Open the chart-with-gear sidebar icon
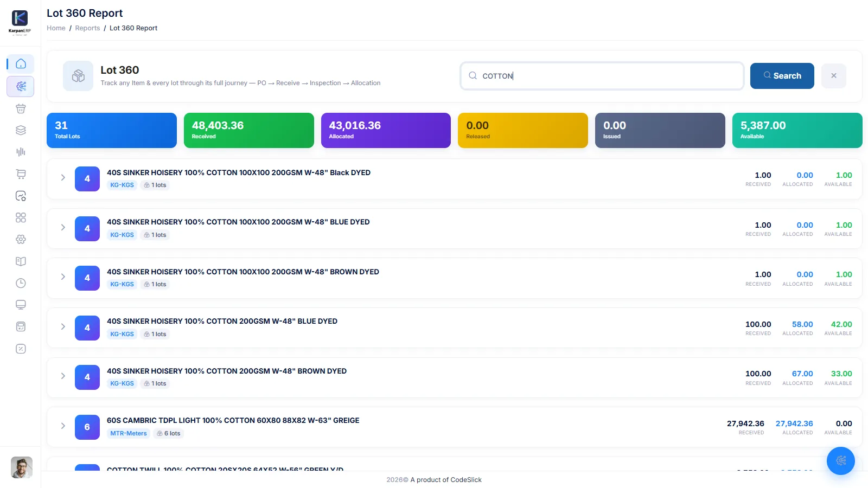The height and width of the screenshot is (488, 868). point(21,196)
